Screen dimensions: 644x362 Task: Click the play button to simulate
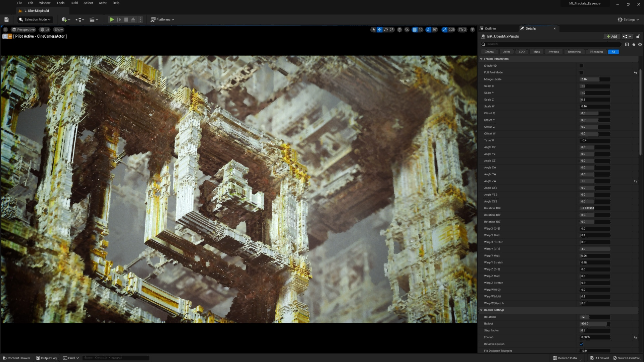(111, 19)
